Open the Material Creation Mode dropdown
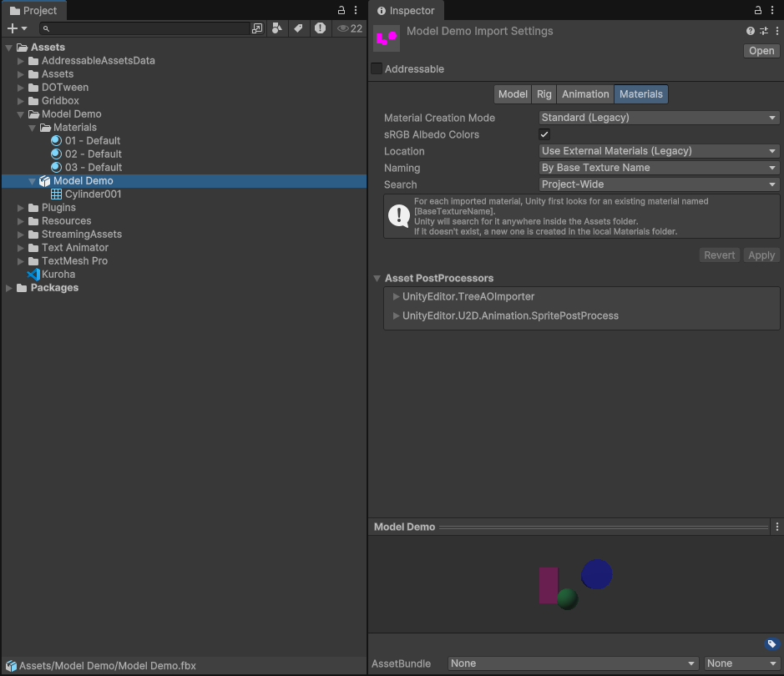Image resolution: width=784 pixels, height=676 pixels. (659, 118)
